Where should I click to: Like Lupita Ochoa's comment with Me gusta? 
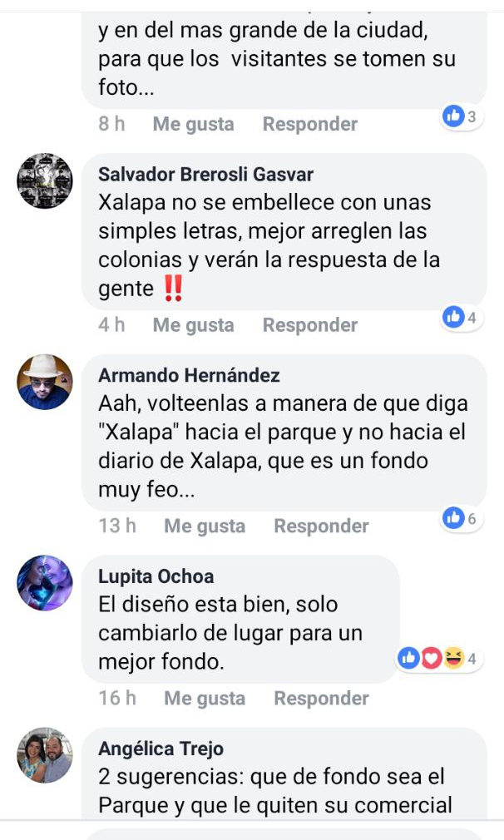[x=205, y=699]
